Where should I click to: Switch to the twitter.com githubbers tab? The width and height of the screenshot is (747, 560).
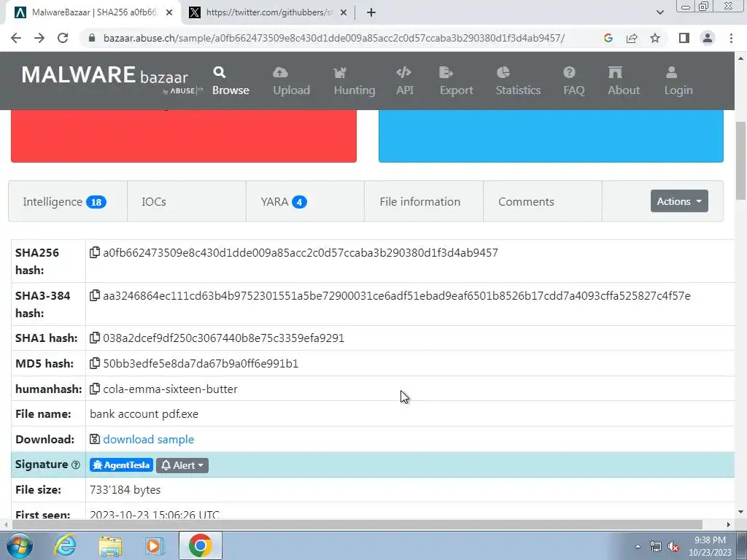tap(268, 13)
